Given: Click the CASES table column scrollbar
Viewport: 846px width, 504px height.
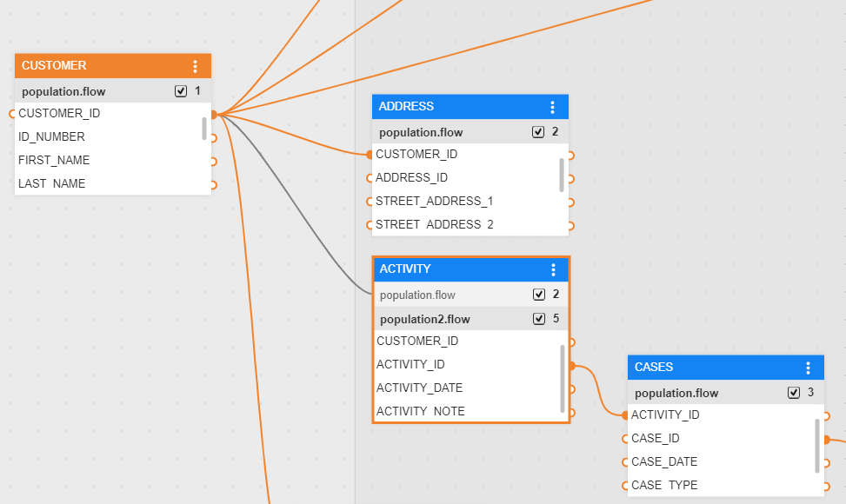Looking at the screenshot, I should pos(817,445).
